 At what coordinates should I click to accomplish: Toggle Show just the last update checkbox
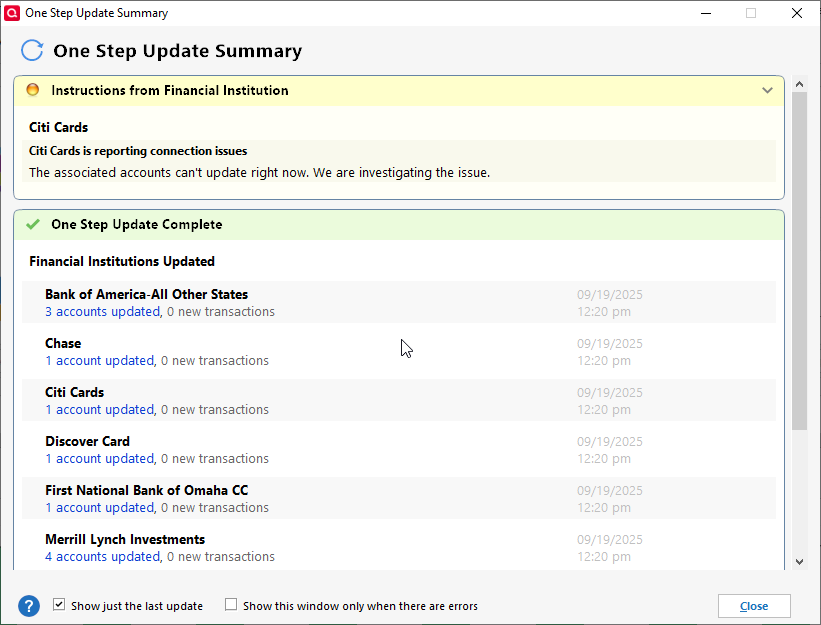point(59,605)
